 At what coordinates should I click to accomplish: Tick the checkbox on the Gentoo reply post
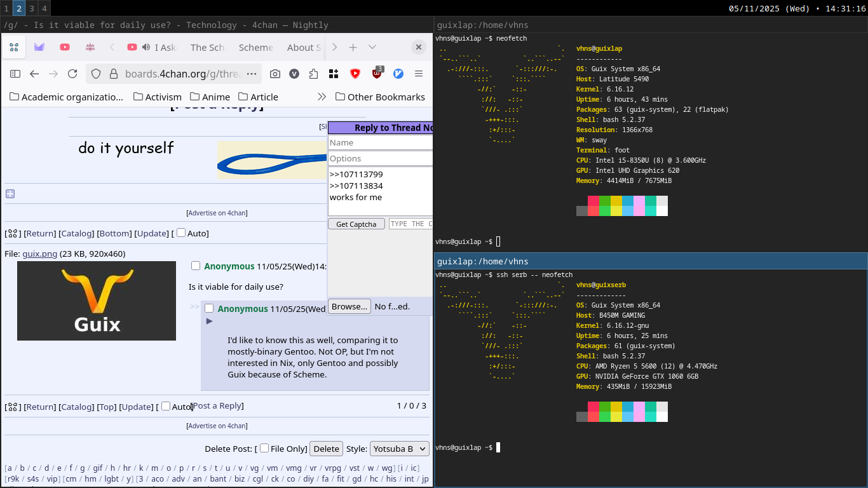point(209,308)
